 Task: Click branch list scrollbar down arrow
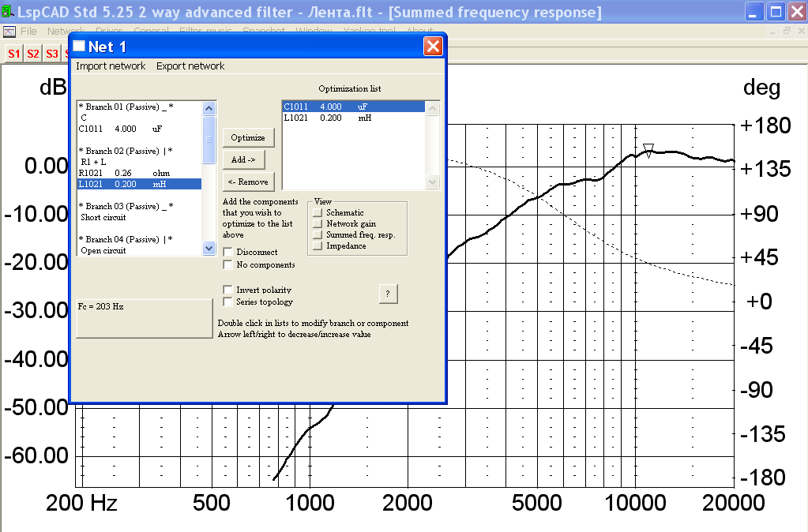(x=209, y=248)
